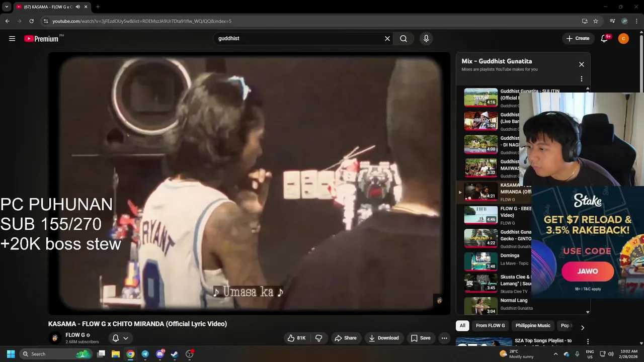Download the video
Image resolution: width=644 pixels, height=362 pixels.
point(384,338)
